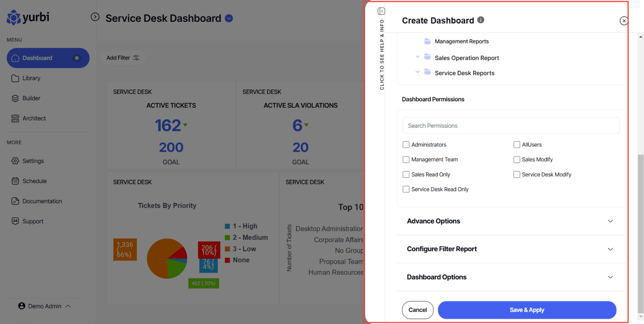The width and height of the screenshot is (644, 324).
Task: Open the Library sidebar icon
Action: (x=15, y=78)
